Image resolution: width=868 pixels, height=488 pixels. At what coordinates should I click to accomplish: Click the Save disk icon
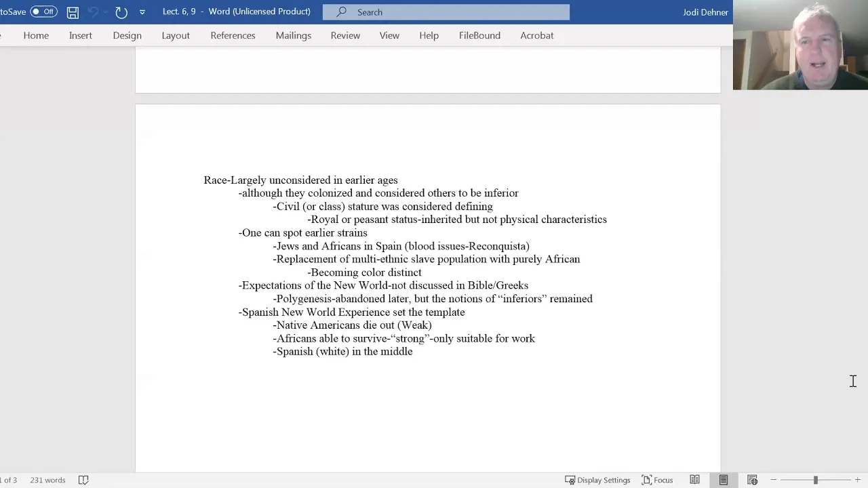[x=73, y=12]
